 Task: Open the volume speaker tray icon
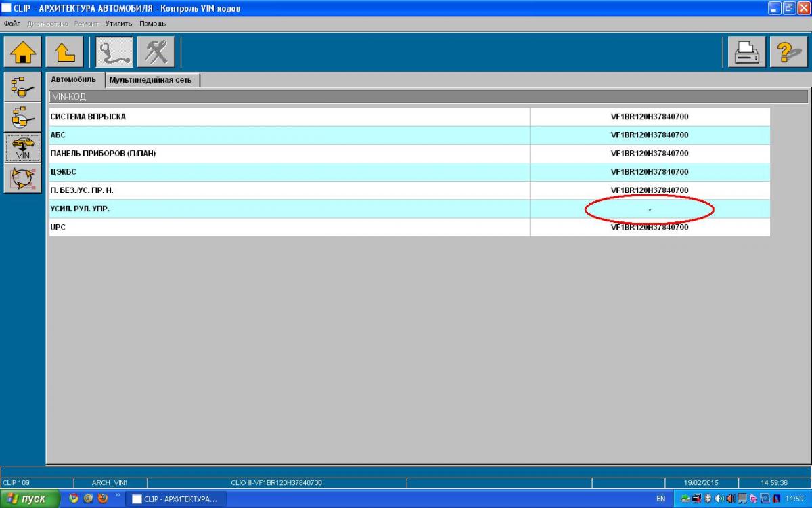(719, 499)
